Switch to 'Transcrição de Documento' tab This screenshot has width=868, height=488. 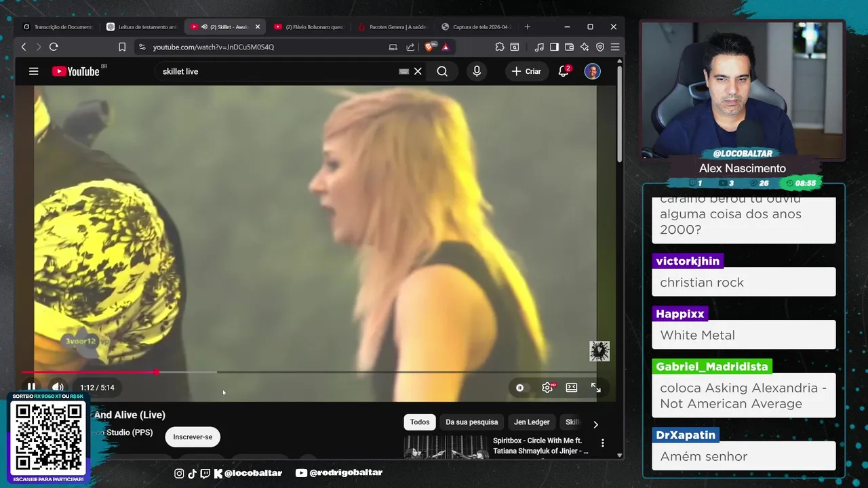point(58,27)
